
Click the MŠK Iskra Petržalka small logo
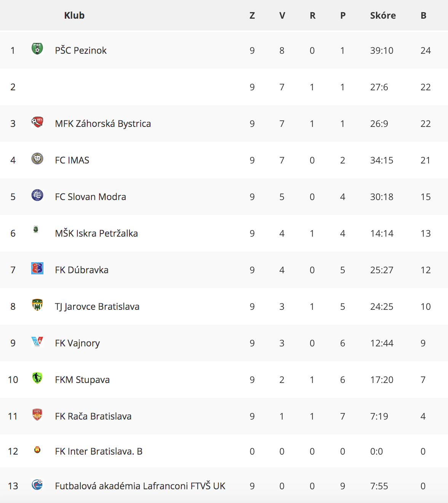[36, 229]
